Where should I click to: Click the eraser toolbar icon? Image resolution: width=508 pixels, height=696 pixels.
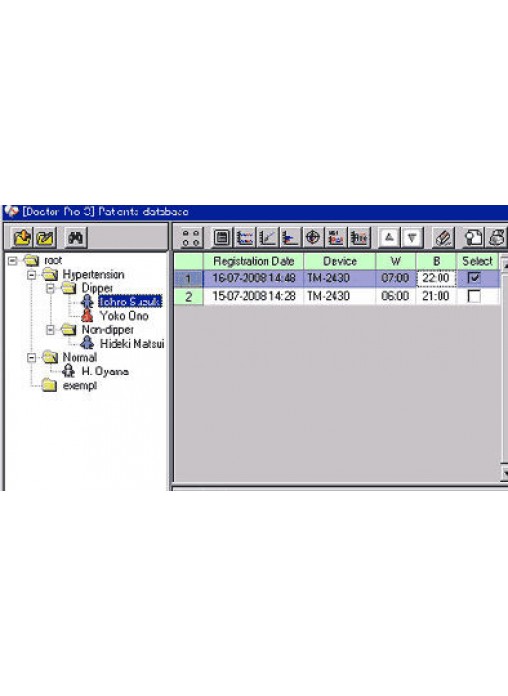(443, 237)
